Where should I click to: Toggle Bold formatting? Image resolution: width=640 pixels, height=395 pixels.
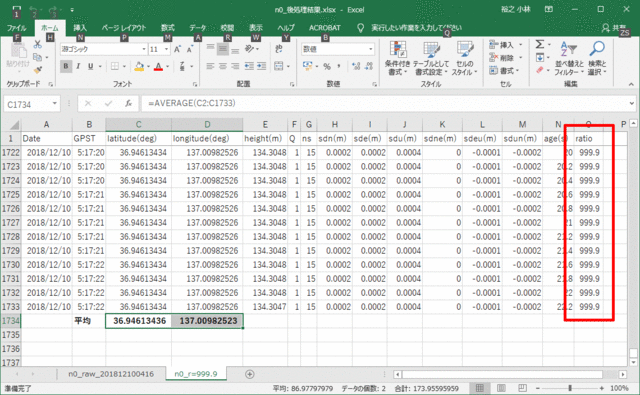(65, 66)
